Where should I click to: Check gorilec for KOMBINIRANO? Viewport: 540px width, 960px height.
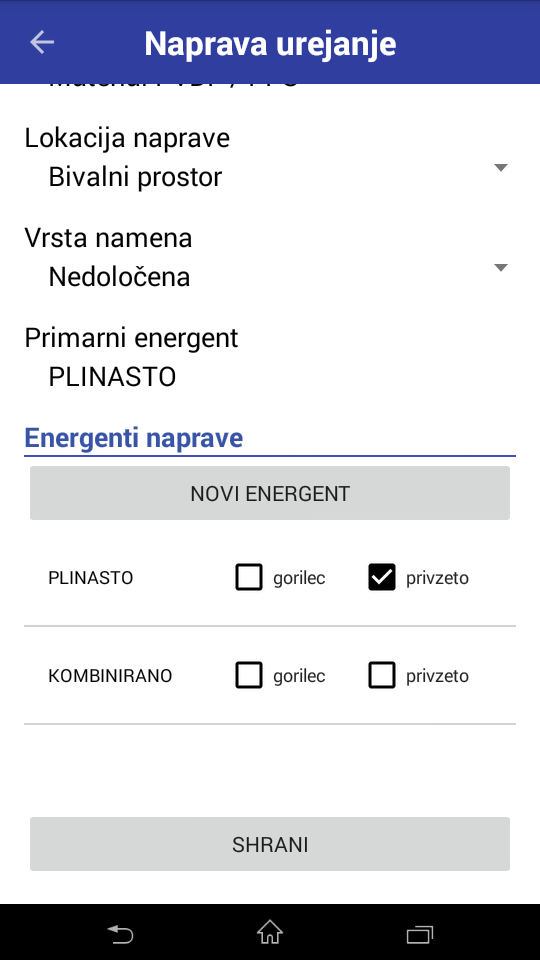(249, 675)
